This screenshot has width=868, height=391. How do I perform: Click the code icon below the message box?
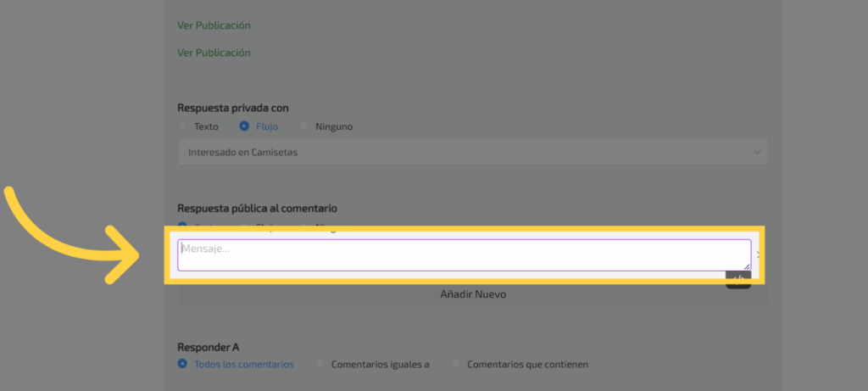[x=738, y=280]
